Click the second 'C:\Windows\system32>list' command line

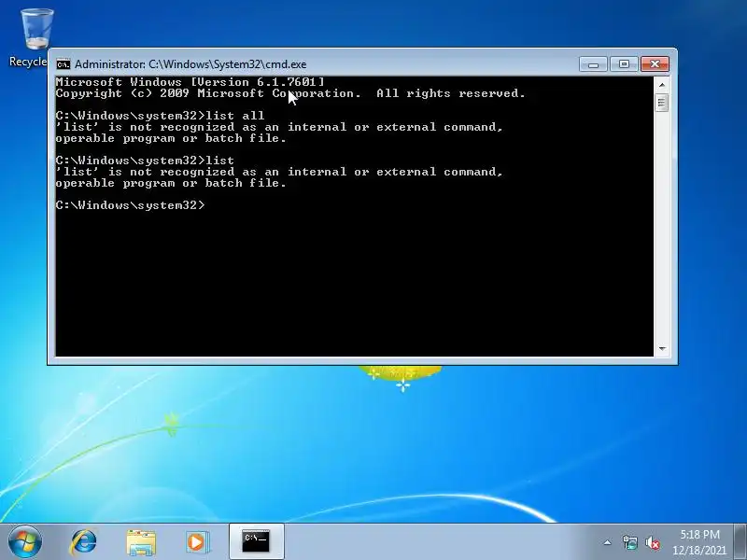coord(145,161)
